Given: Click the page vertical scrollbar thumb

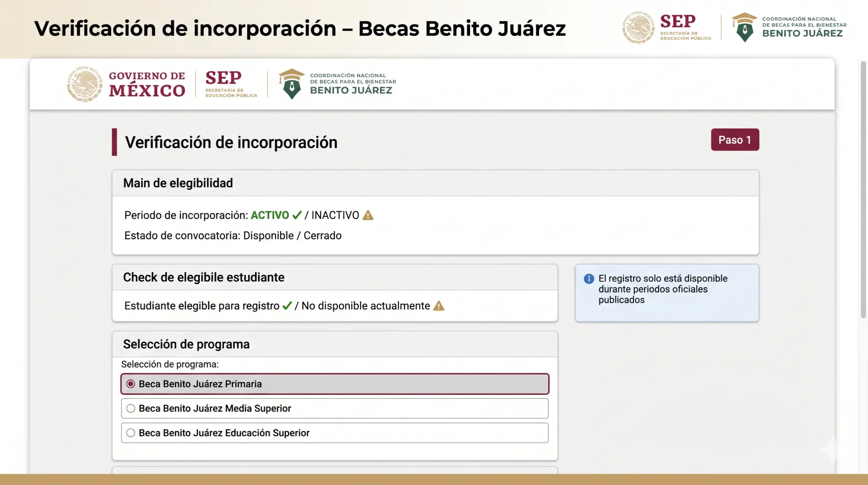Looking at the screenshot, I should click(863, 190).
